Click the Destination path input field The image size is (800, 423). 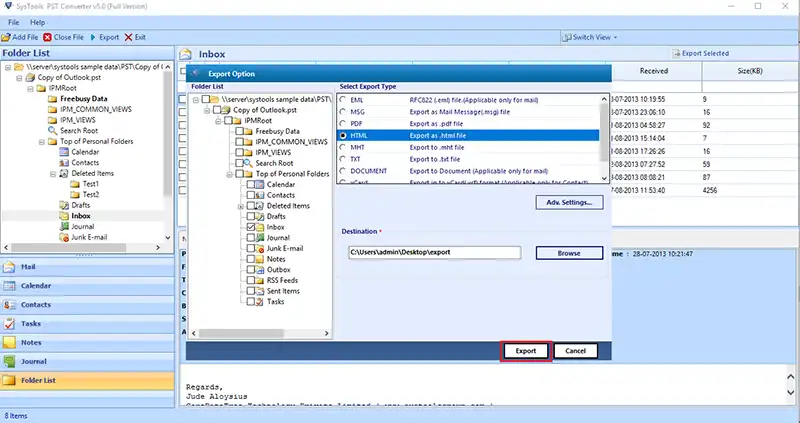click(435, 252)
